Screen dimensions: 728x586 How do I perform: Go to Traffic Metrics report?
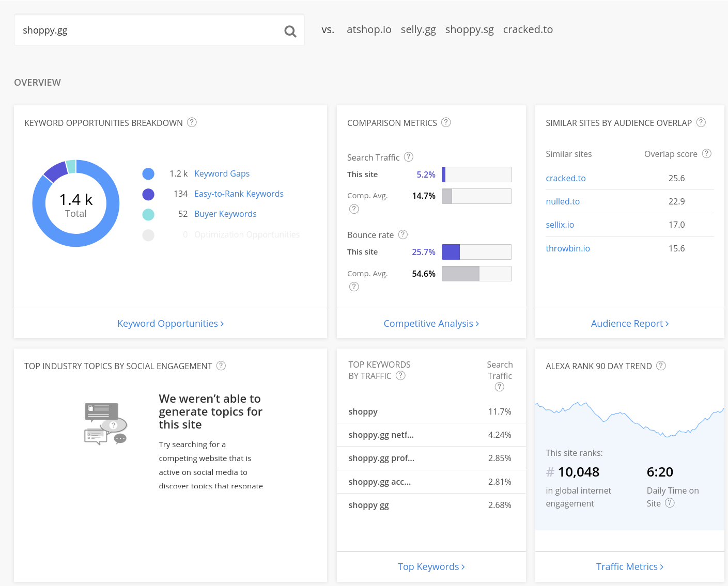click(x=630, y=566)
